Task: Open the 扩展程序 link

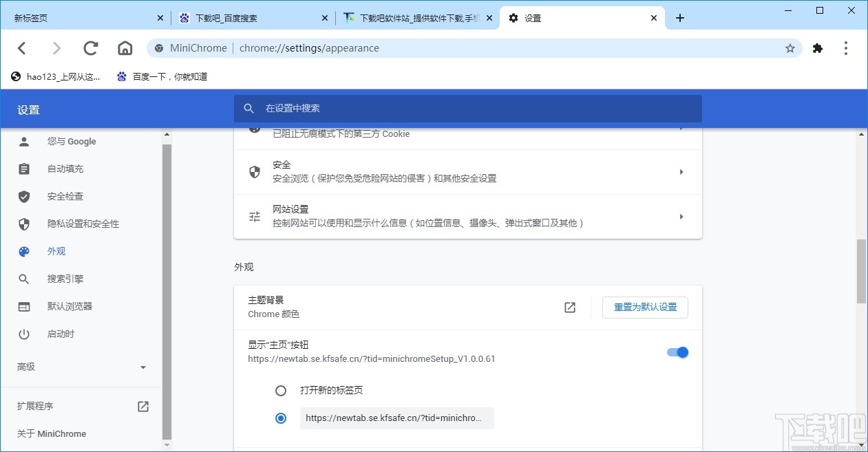Action: (x=35, y=407)
